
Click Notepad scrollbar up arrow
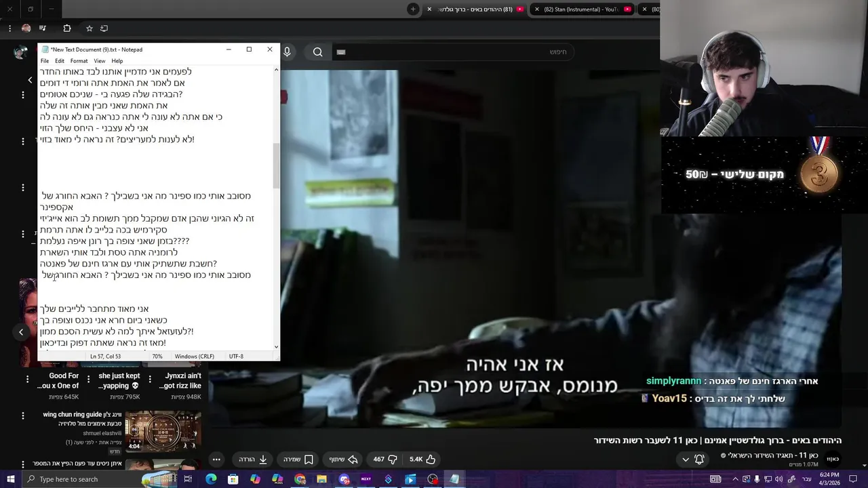point(276,70)
